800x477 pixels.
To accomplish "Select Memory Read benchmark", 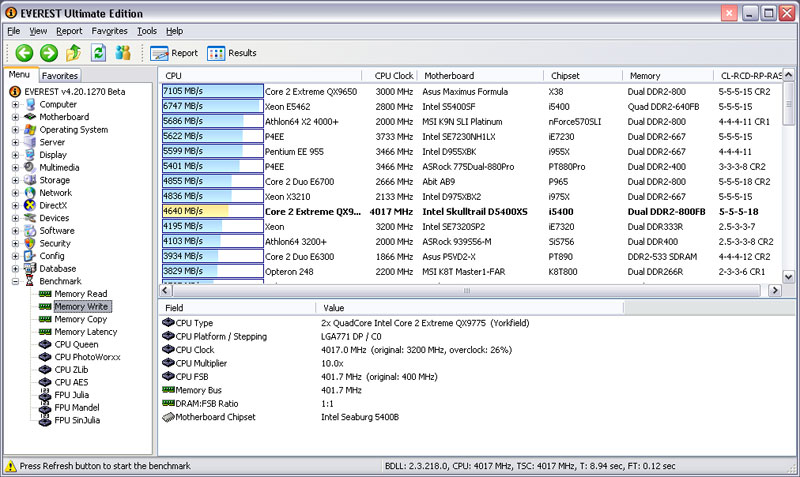I will [81, 294].
